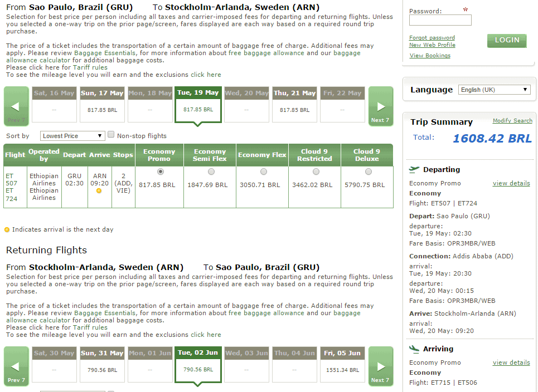Open the Language English (UK) dropdown

(x=494, y=90)
